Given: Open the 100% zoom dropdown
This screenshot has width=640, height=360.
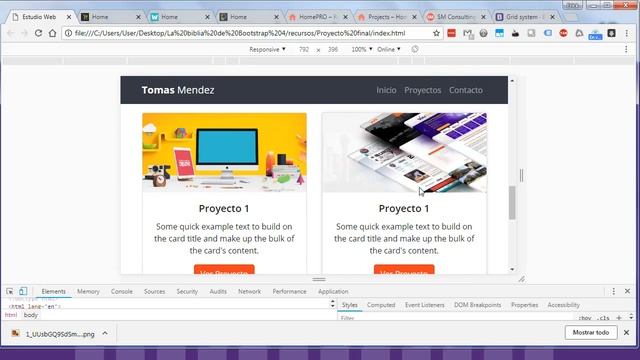Looking at the screenshot, I should click(x=362, y=49).
